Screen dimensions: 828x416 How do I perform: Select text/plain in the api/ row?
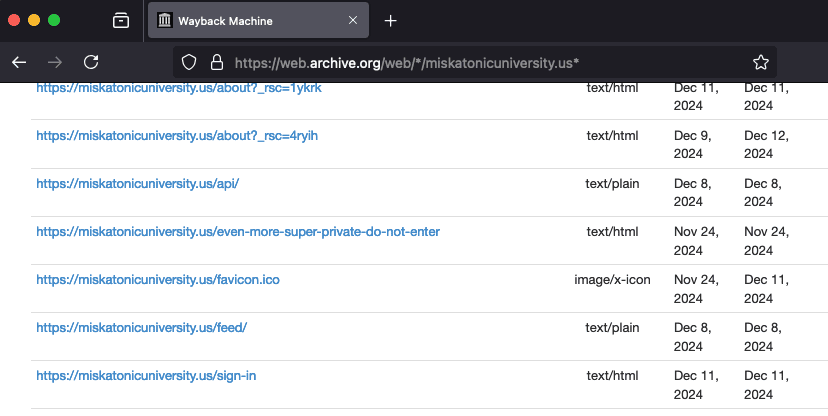tap(612, 184)
